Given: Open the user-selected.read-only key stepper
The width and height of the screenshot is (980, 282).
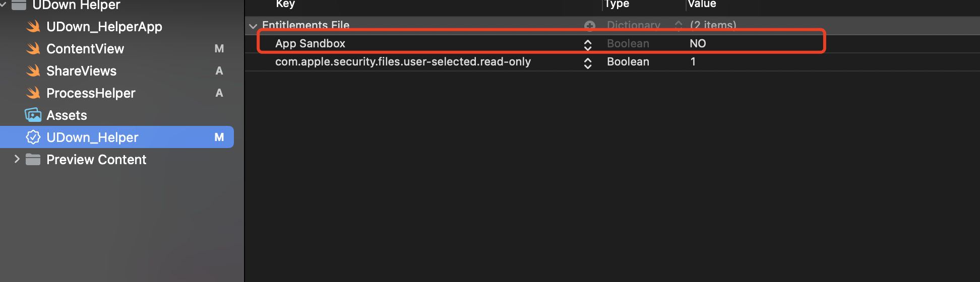Looking at the screenshot, I should (x=587, y=62).
